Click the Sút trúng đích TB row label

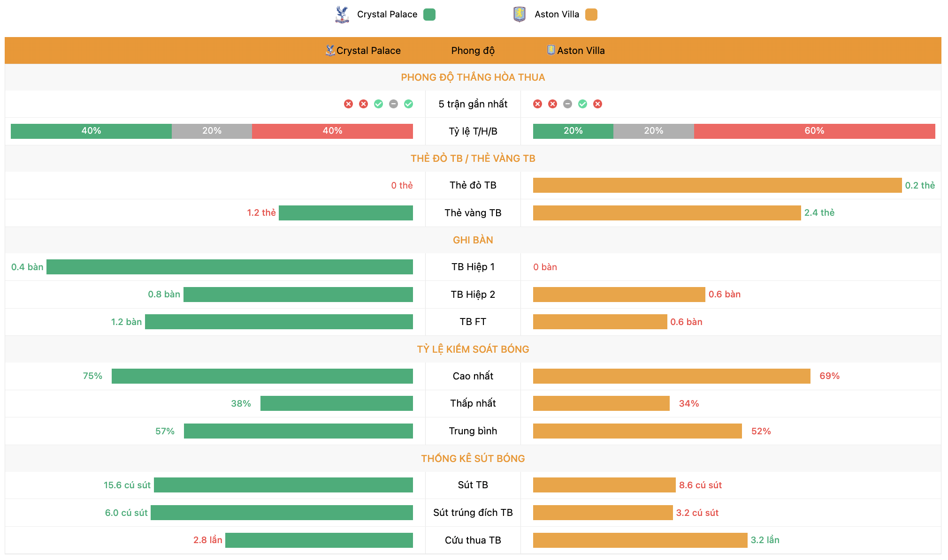point(473,513)
